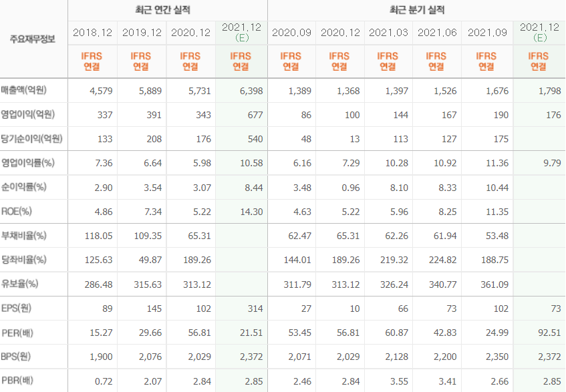Screen dimensions: 566x392
Task: Click the 286.48 reserve ratio value
Action: pyautogui.click(x=98, y=284)
